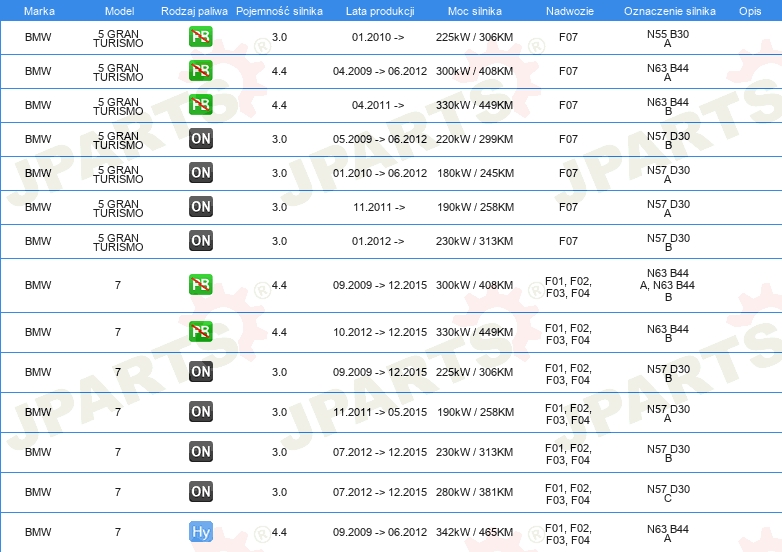Click the ON diesel icon in the 180kW / 245KM row
Viewport: 782px width, 552px height.
pos(200,173)
